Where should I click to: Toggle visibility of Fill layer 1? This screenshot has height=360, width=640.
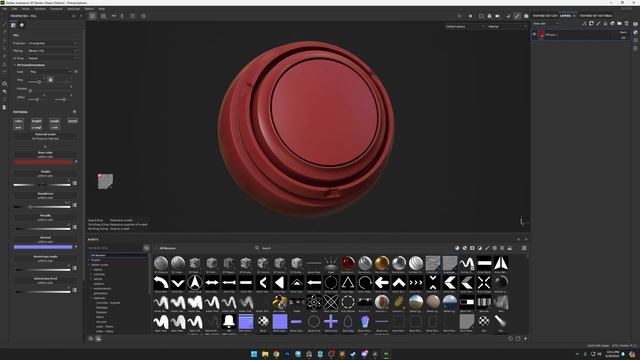[534, 35]
